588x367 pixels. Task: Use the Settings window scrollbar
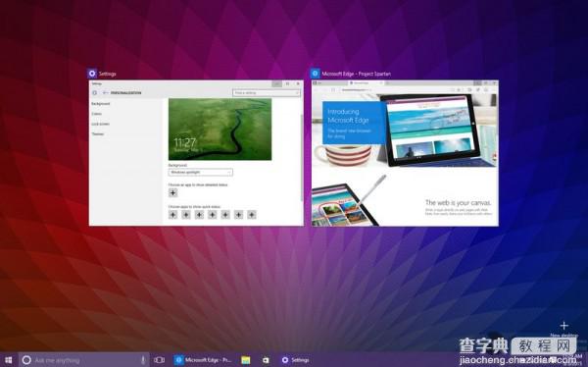[x=302, y=158]
